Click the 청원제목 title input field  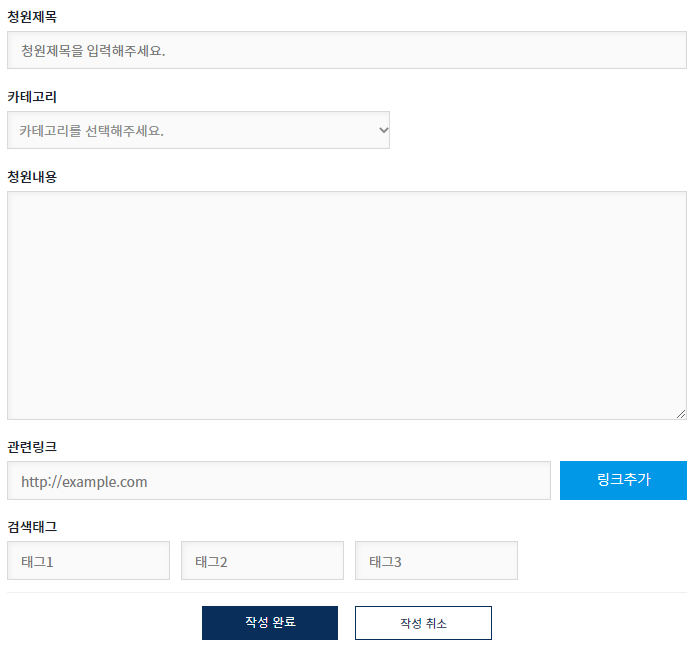(x=347, y=50)
